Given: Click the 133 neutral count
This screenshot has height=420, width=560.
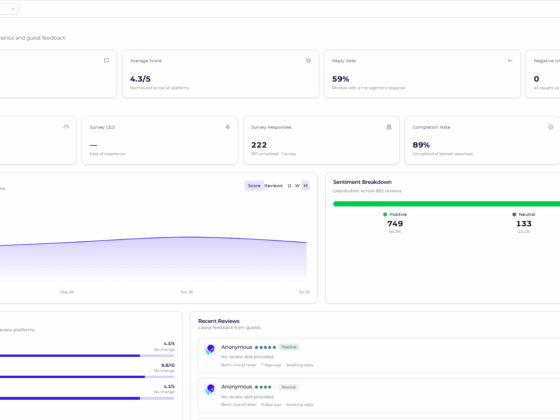Looking at the screenshot, I should [x=524, y=224].
